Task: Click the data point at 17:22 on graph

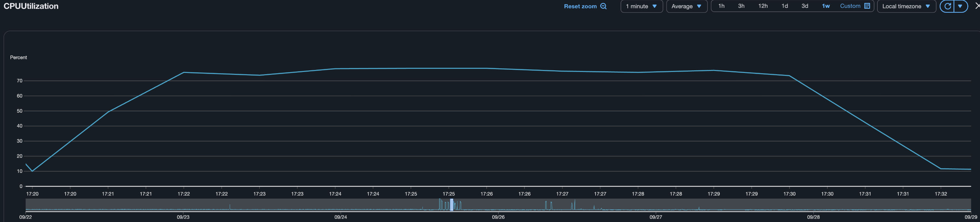Action: click(x=184, y=72)
